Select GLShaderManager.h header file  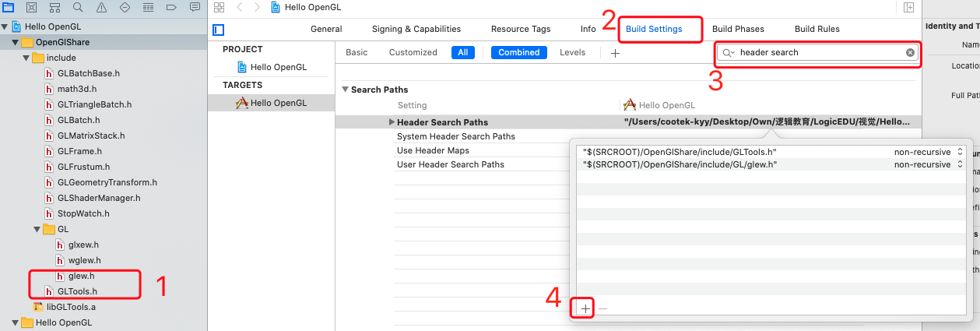click(x=92, y=198)
